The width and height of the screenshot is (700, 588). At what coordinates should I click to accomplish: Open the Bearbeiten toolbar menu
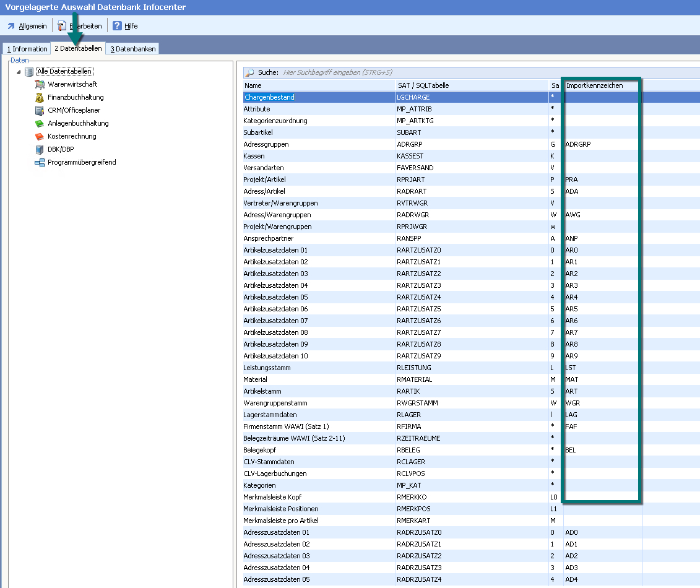(79, 26)
